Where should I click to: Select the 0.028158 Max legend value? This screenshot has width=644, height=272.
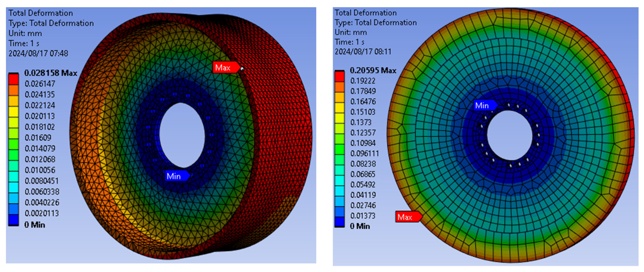[50, 73]
